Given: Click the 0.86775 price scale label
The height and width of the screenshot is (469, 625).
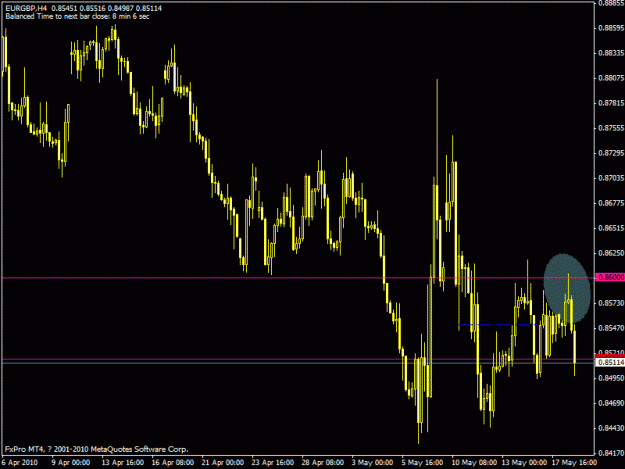Looking at the screenshot, I should click(x=611, y=203).
